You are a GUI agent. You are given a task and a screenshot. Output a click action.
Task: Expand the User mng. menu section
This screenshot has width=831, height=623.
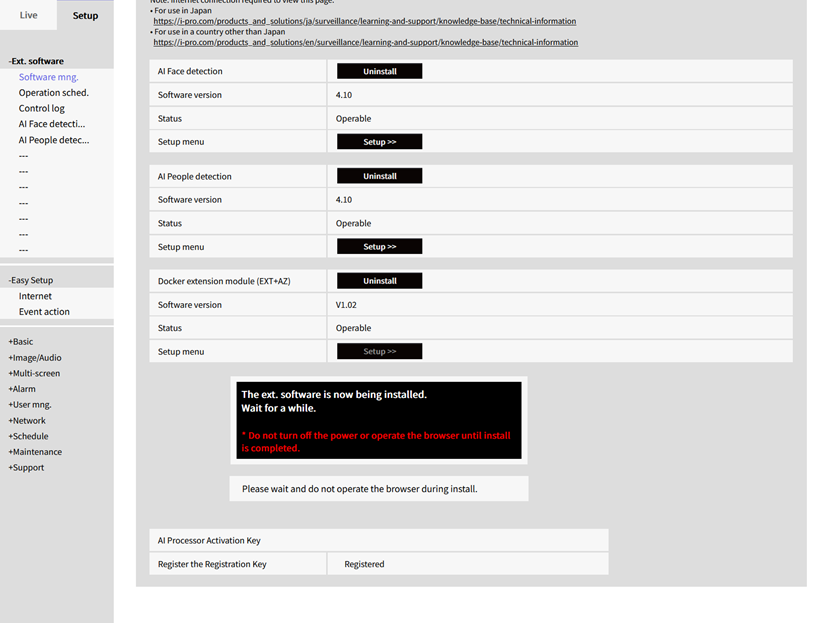(30, 405)
